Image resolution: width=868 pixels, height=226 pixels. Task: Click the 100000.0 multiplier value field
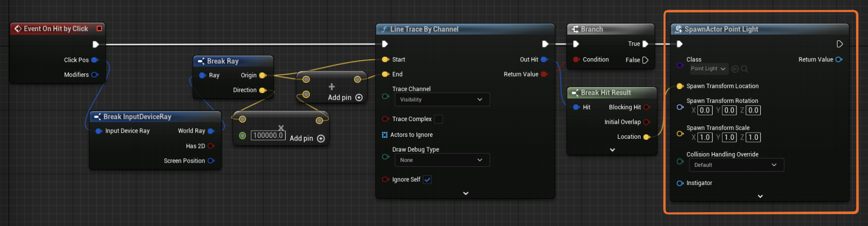click(x=268, y=135)
